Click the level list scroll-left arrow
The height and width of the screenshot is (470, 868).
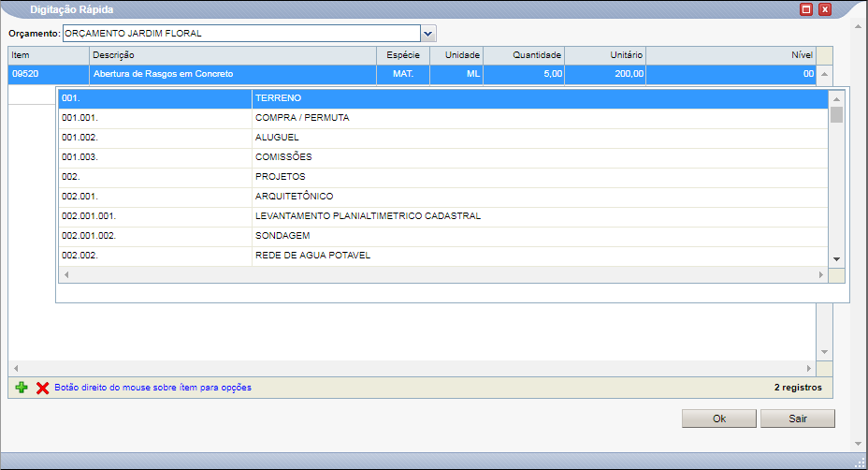pyautogui.click(x=66, y=275)
